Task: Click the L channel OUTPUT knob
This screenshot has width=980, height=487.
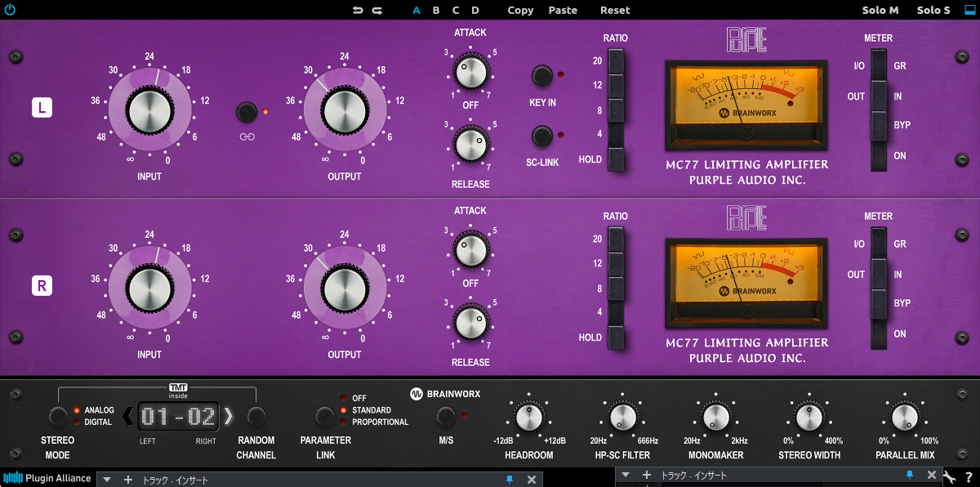Action: (344, 110)
